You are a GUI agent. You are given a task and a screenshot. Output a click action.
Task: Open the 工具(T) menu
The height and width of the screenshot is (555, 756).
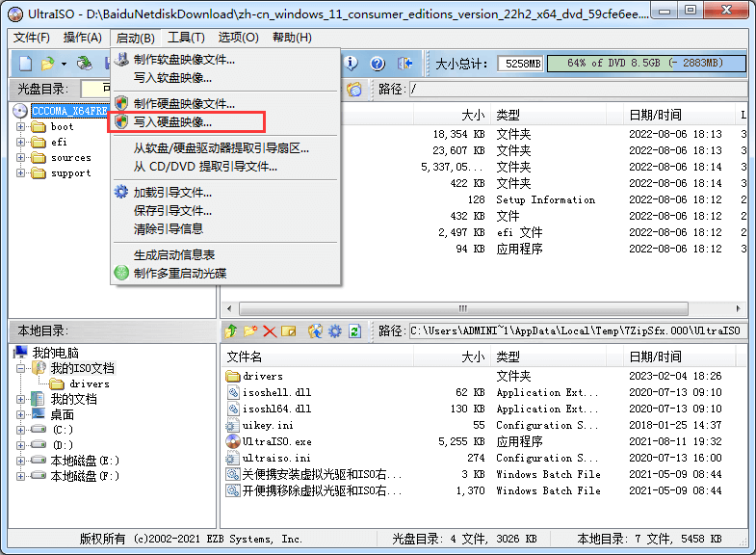pyautogui.click(x=186, y=38)
